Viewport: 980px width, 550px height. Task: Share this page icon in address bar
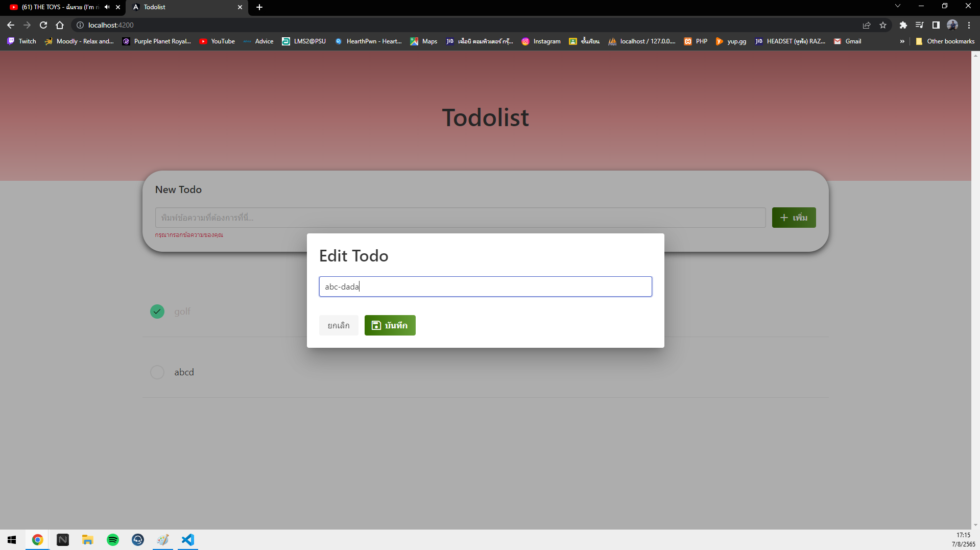point(867,25)
